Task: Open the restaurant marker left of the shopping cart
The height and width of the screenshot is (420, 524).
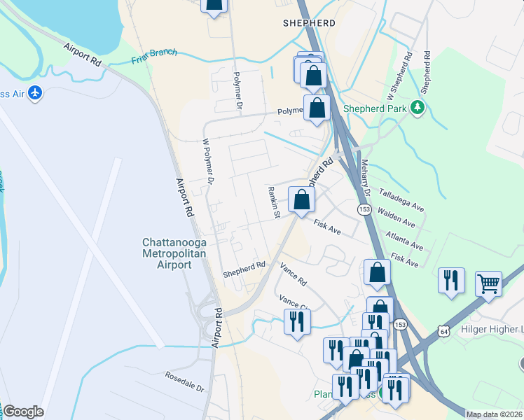Action: pyautogui.click(x=451, y=282)
